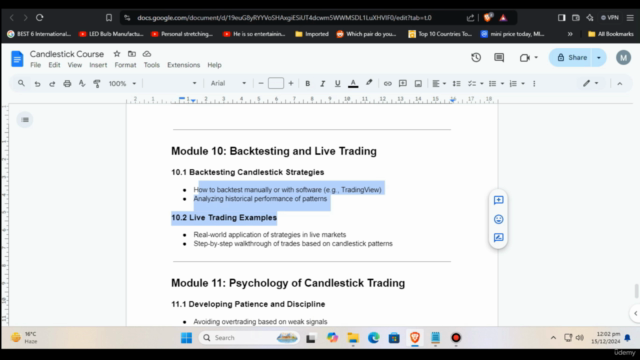Insert an image
640x360 pixels.
coord(418,84)
